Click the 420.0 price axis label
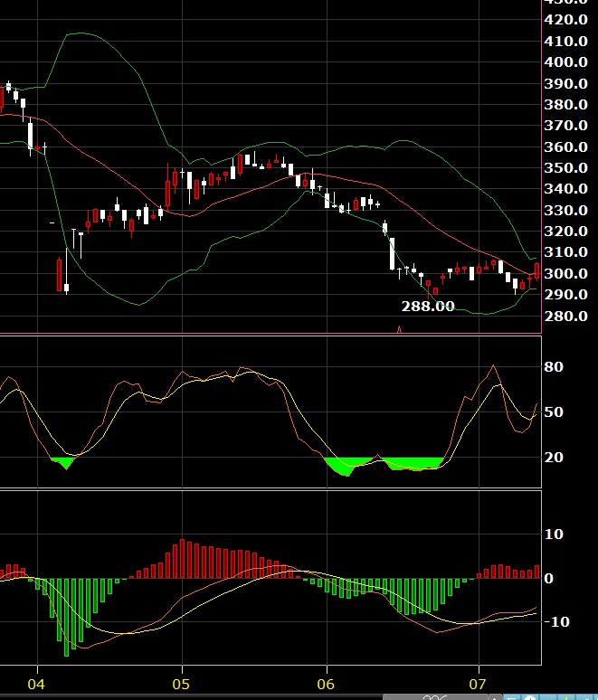This screenshot has width=598, height=700. point(565,20)
